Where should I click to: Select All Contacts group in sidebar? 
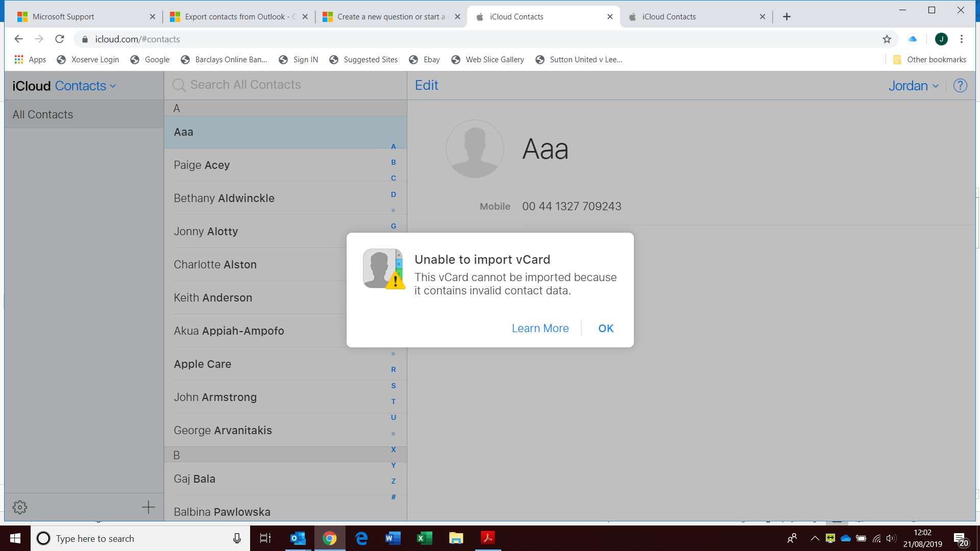[x=43, y=114]
